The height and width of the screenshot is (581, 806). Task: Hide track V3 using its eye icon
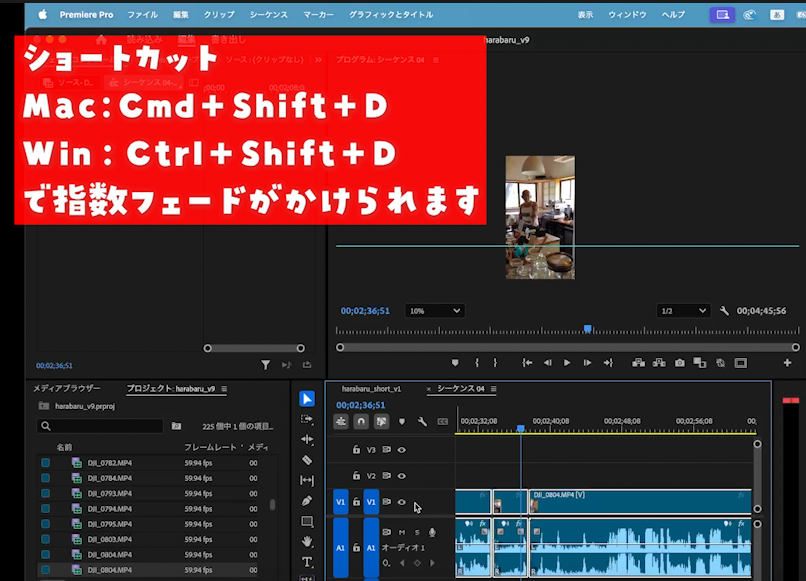click(402, 450)
